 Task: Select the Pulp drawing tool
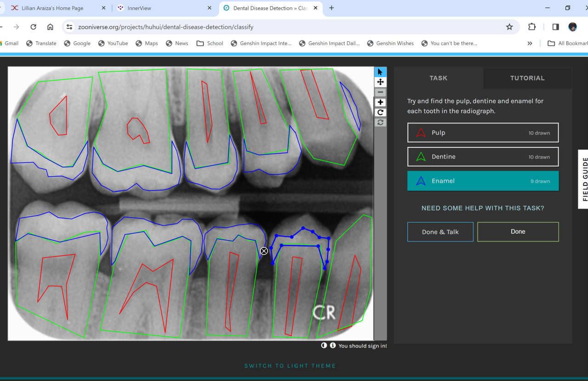point(483,133)
